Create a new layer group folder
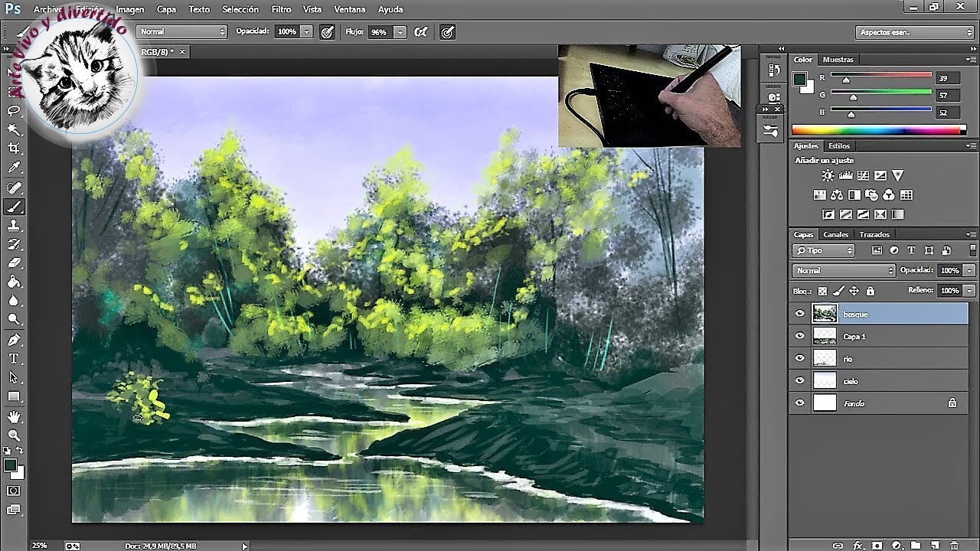This screenshot has width=980, height=551. click(x=915, y=545)
